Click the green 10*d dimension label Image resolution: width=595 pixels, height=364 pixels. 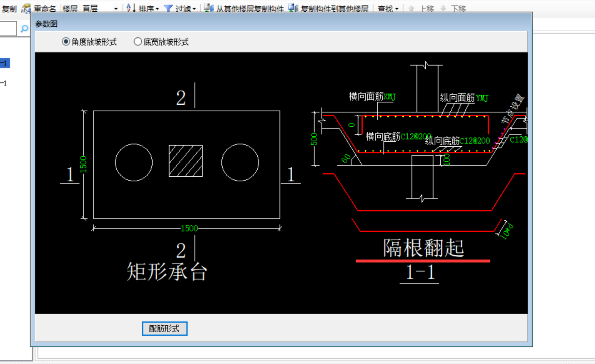507,231
